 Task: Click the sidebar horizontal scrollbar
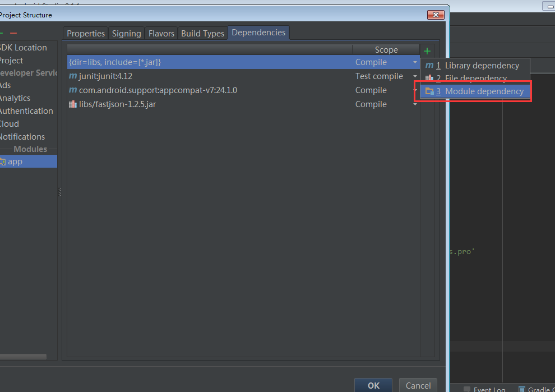tap(23, 357)
